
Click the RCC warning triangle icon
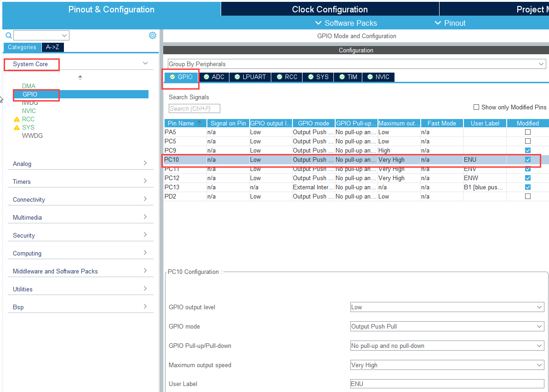[x=17, y=119]
